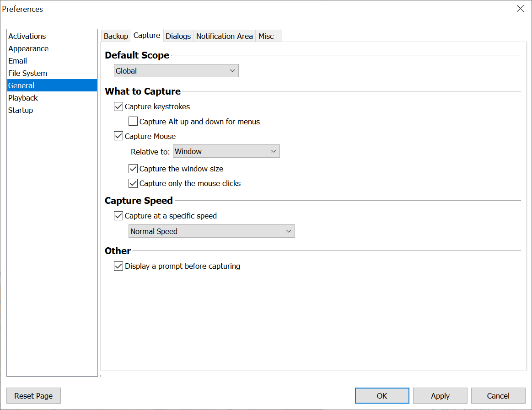Open the Dialogs tab
This screenshot has width=532, height=410.
(178, 36)
